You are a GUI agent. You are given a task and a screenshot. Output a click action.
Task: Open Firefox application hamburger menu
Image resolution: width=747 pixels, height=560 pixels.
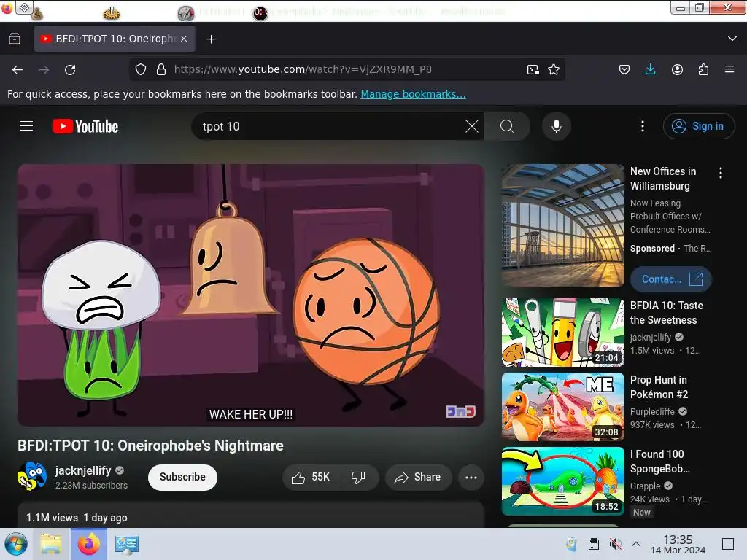(x=729, y=69)
